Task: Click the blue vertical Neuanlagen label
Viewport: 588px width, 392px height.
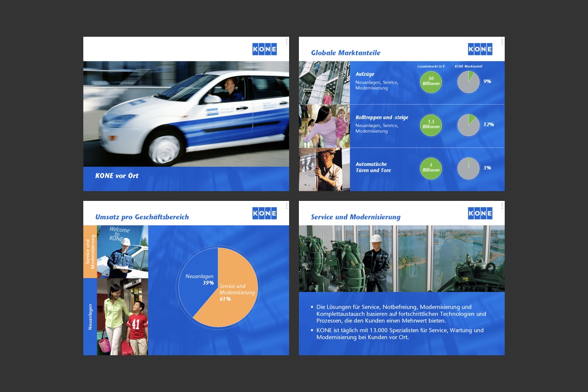Action: [90, 317]
